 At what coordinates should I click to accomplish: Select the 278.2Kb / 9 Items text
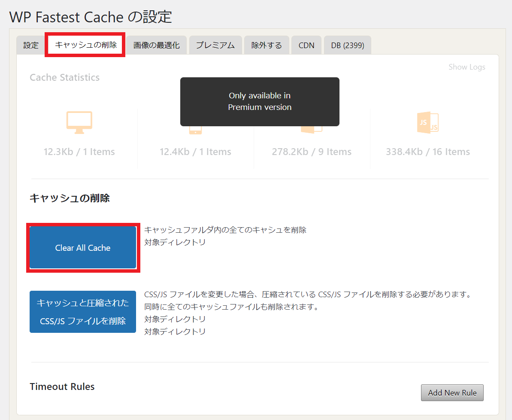click(x=312, y=152)
